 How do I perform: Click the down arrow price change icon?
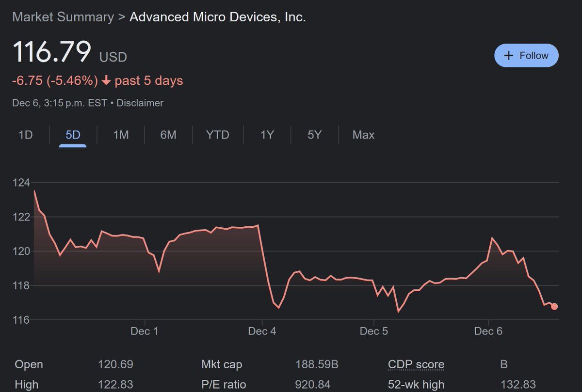pyautogui.click(x=106, y=81)
